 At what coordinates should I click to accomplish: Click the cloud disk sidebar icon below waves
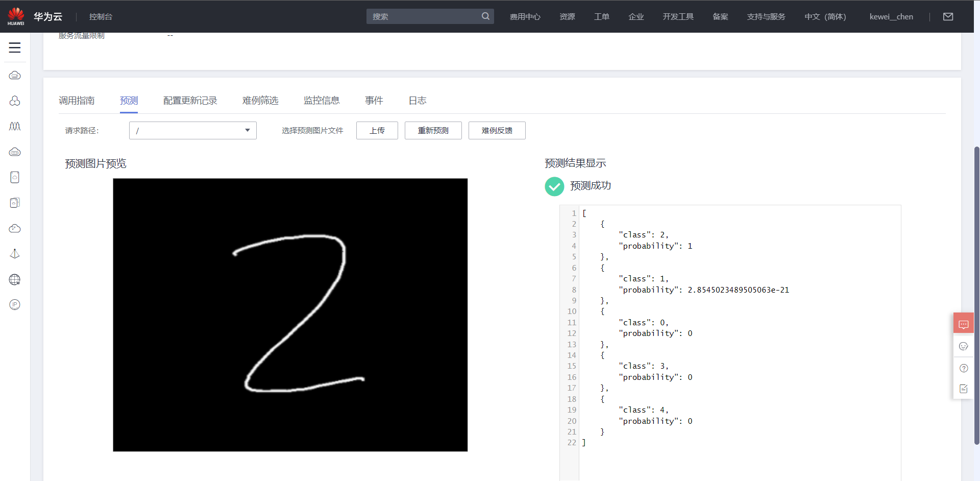coord(15,152)
